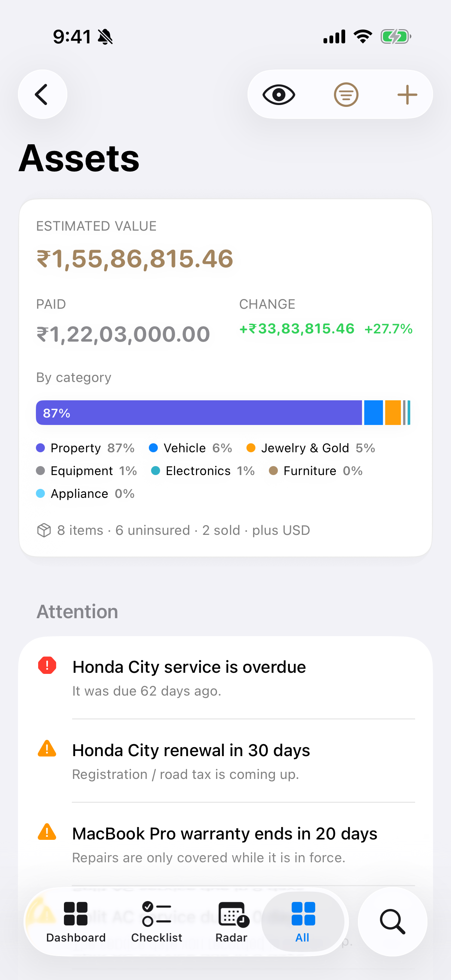The image size is (451, 980).
Task: Toggle value visibility with eye icon
Action: [279, 94]
